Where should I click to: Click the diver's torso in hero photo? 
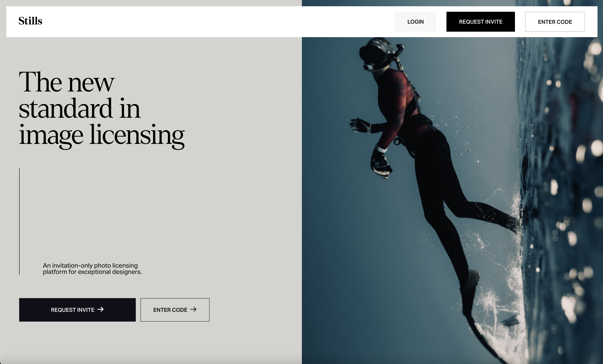pyautogui.click(x=401, y=103)
